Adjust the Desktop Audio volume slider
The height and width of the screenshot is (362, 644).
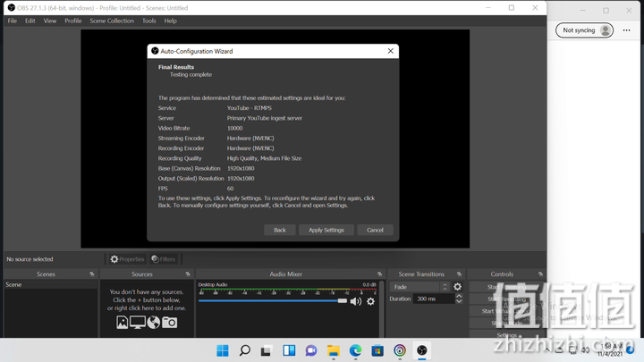coord(273,301)
